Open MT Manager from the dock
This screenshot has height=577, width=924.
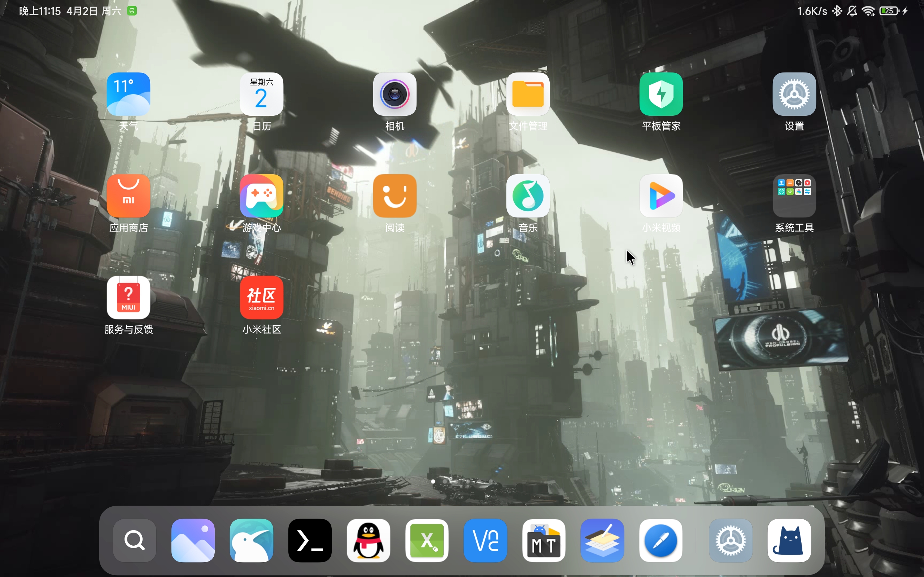click(544, 540)
